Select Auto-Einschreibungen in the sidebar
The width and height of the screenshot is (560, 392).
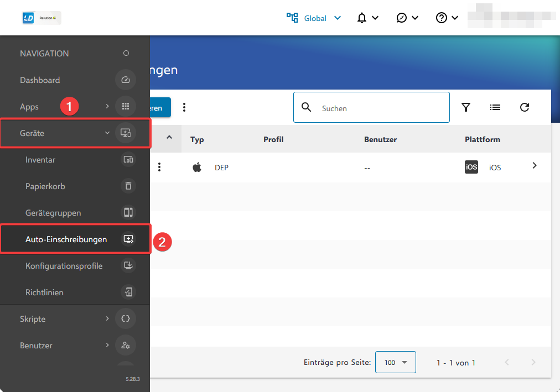click(x=66, y=239)
